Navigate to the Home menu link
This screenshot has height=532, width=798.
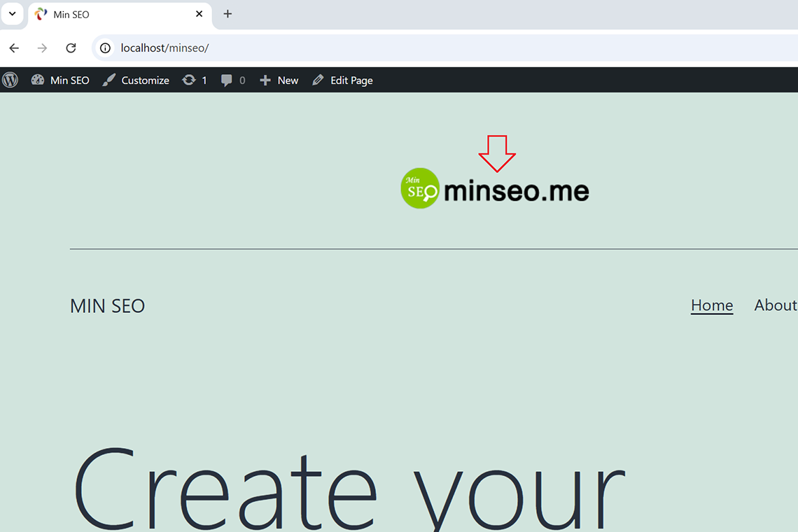711,305
